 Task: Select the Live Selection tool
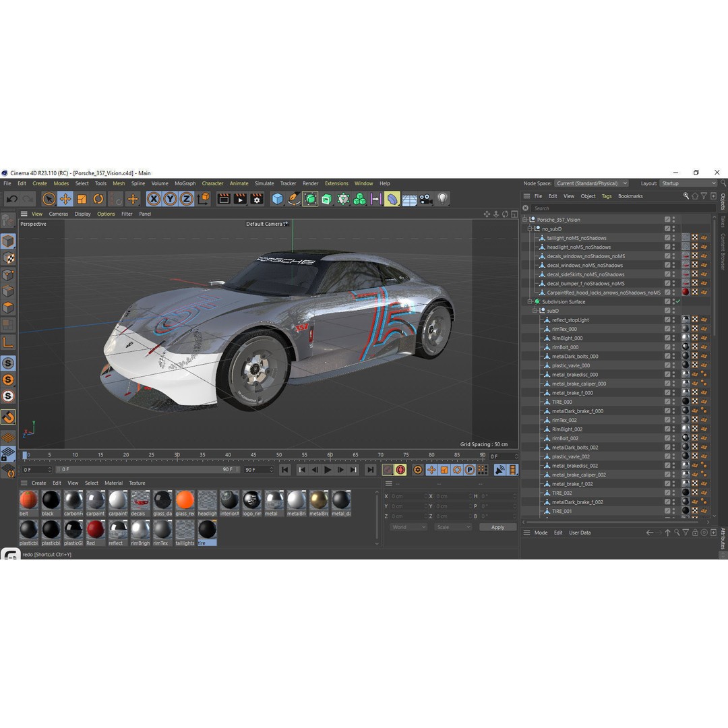click(x=49, y=199)
